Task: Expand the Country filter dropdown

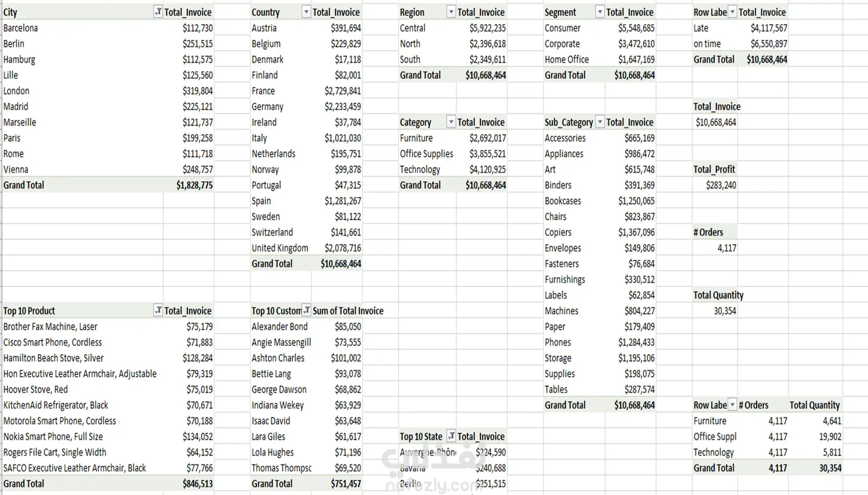Action: [306, 12]
